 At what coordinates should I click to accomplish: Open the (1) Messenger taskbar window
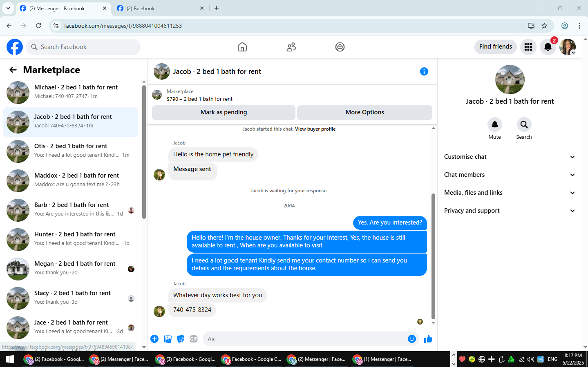coord(382,359)
